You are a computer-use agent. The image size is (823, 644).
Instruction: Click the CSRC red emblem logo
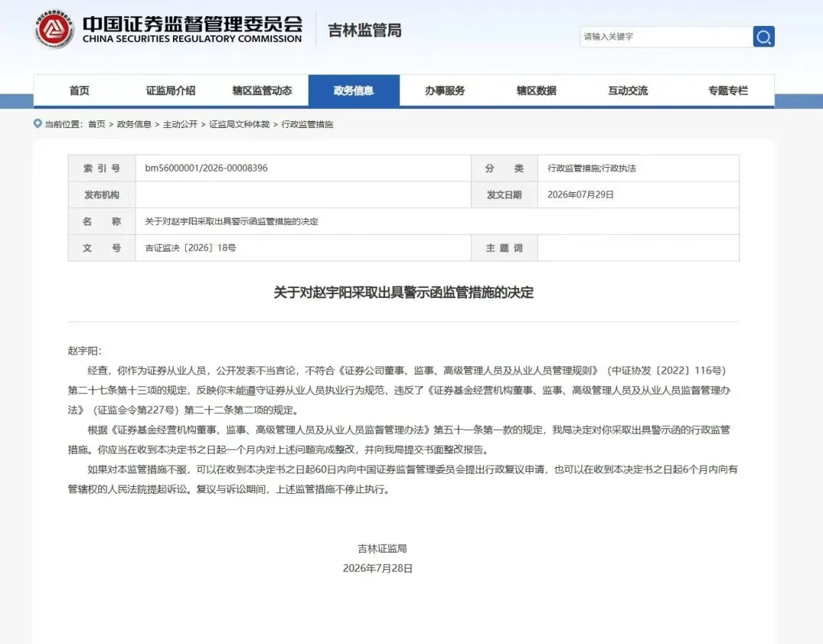click(x=54, y=30)
